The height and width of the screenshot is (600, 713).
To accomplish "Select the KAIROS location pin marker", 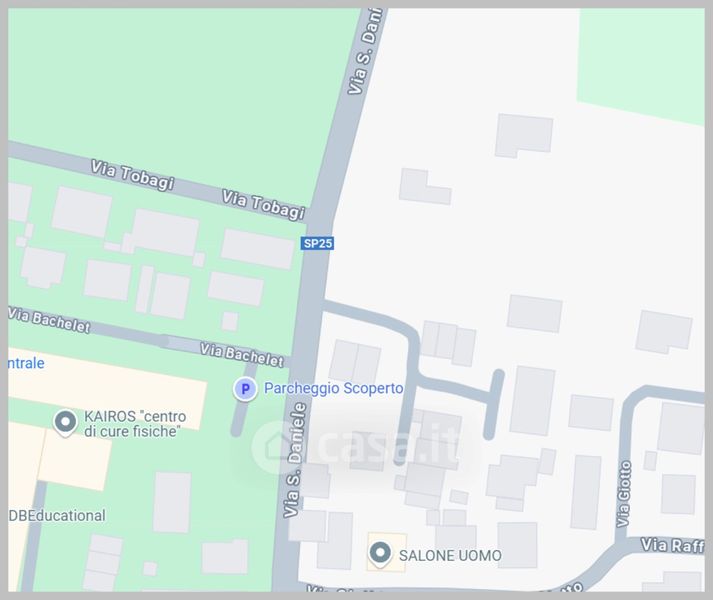I will [65, 423].
